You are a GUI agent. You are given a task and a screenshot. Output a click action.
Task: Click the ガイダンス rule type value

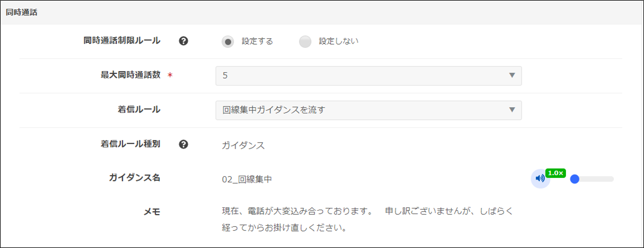click(243, 146)
